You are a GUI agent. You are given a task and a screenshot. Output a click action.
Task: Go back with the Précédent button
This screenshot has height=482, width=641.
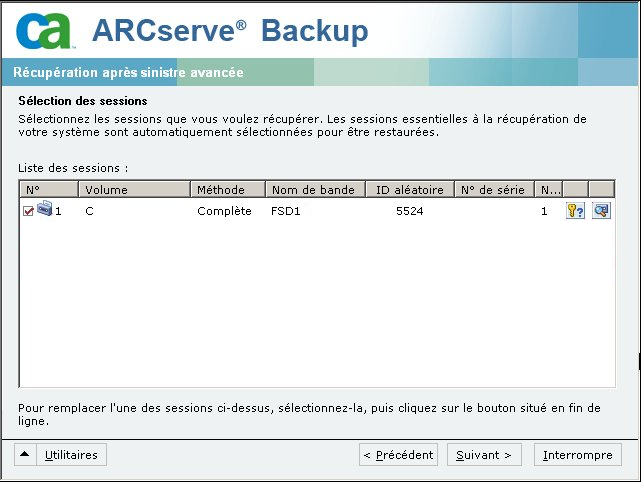pos(398,455)
